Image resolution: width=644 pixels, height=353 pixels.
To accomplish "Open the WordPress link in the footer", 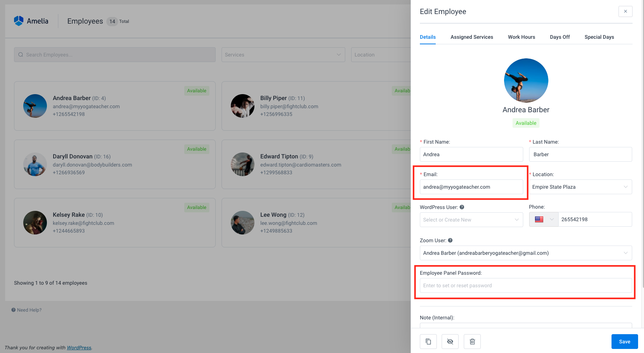I will click(x=79, y=347).
